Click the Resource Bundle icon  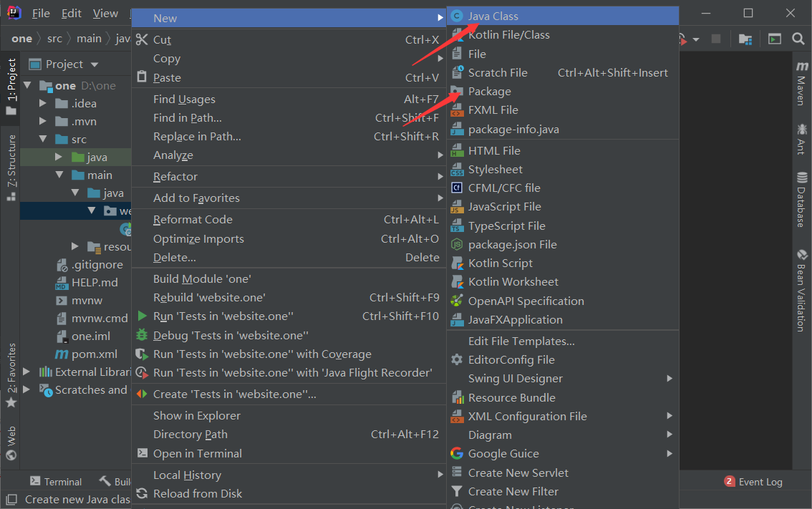(457, 397)
